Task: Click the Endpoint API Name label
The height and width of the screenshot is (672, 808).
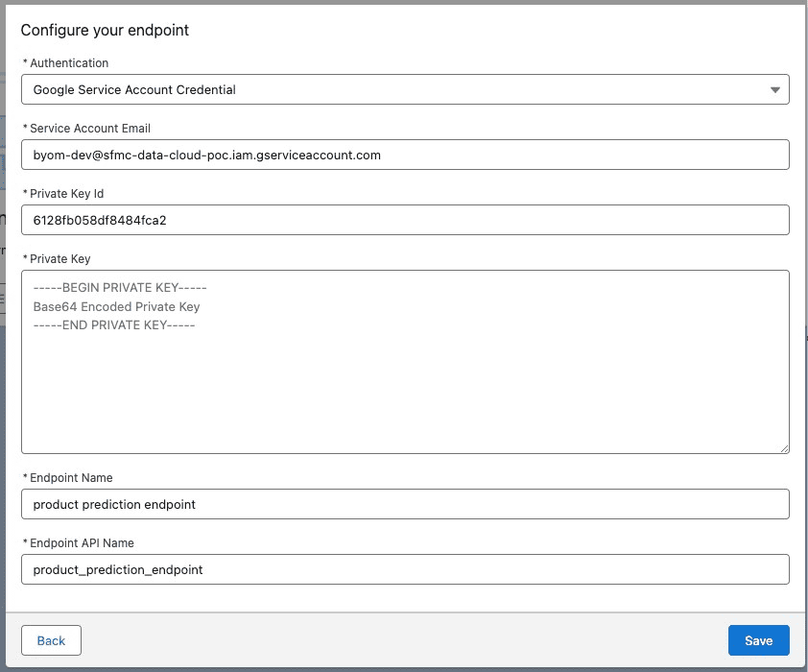Action: tap(83, 543)
